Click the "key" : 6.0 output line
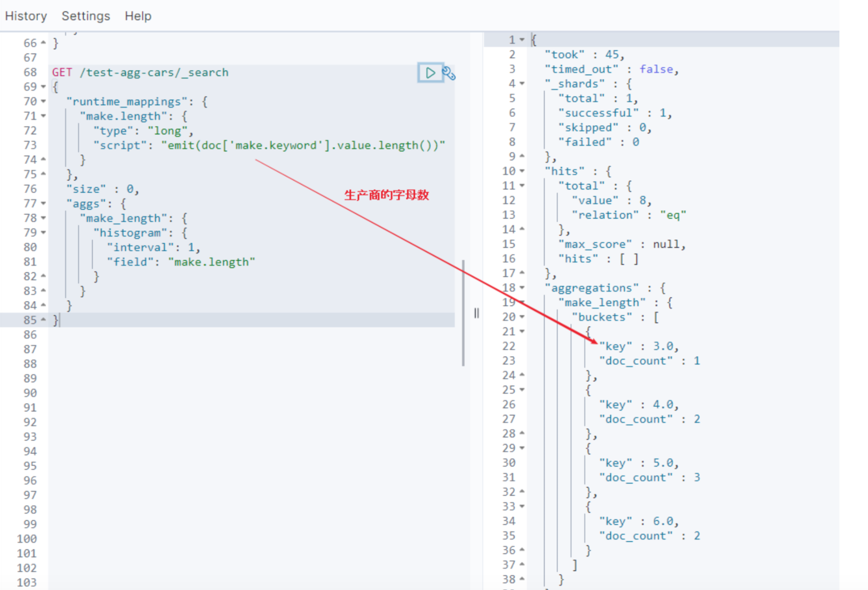Viewport: 868px width, 590px height. click(x=639, y=521)
